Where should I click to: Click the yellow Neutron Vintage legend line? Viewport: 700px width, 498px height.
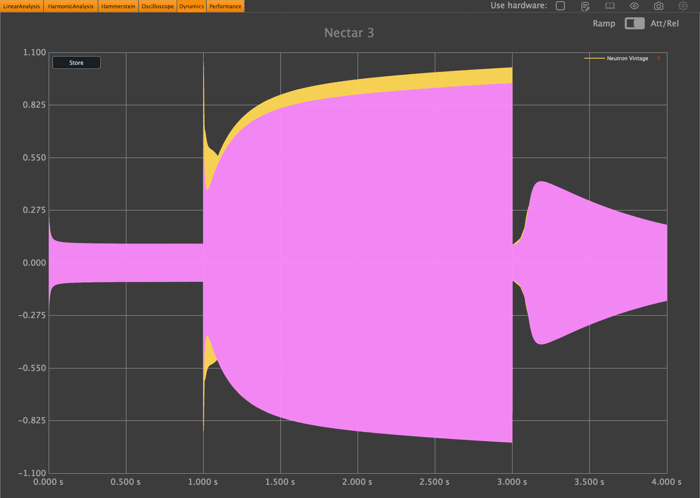[x=594, y=58]
